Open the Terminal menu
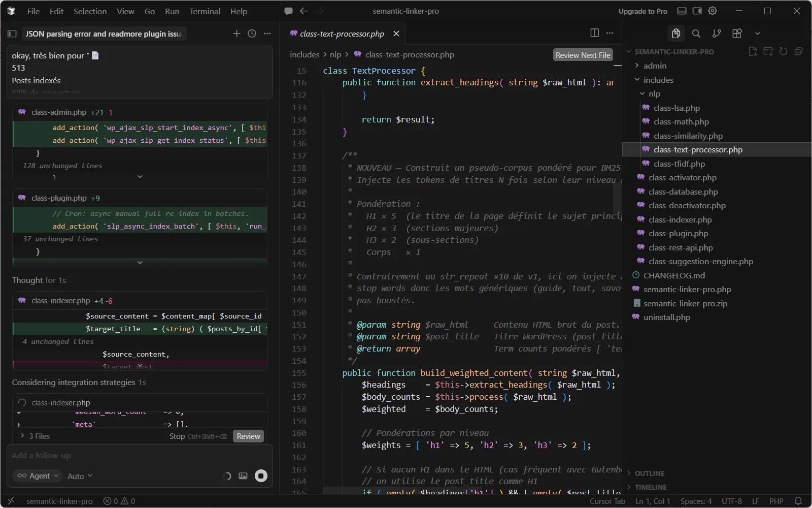Screen dimensions: 812x508 tap(205, 11)
